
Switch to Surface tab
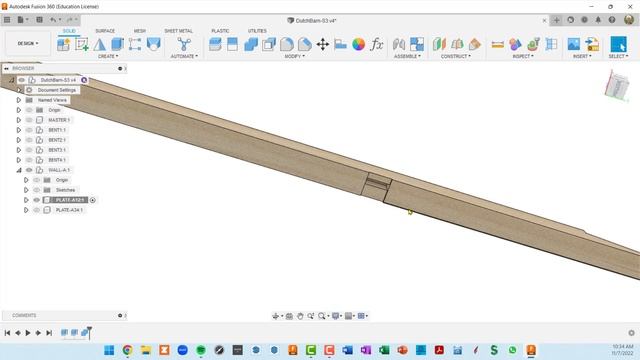105,31
